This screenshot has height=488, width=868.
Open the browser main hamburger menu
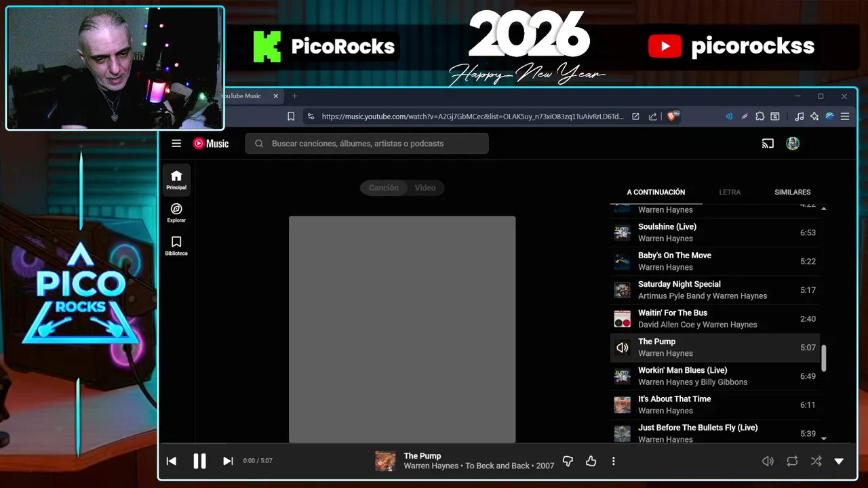click(x=845, y=117)
